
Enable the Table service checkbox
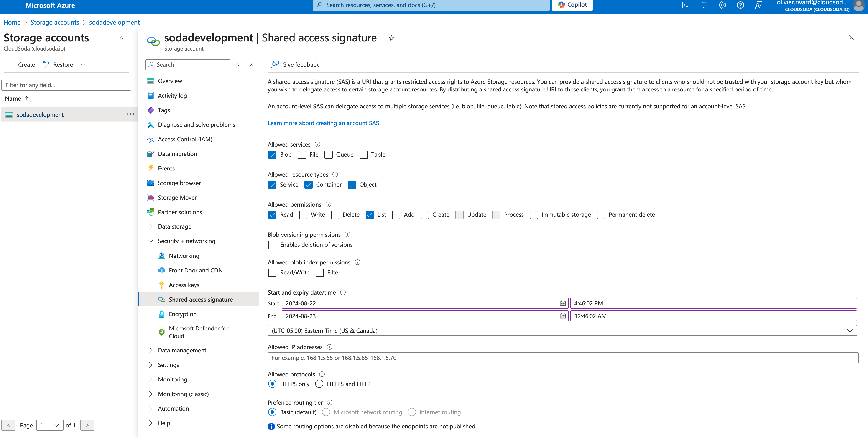pyautogui.click(x=364, y=155)
